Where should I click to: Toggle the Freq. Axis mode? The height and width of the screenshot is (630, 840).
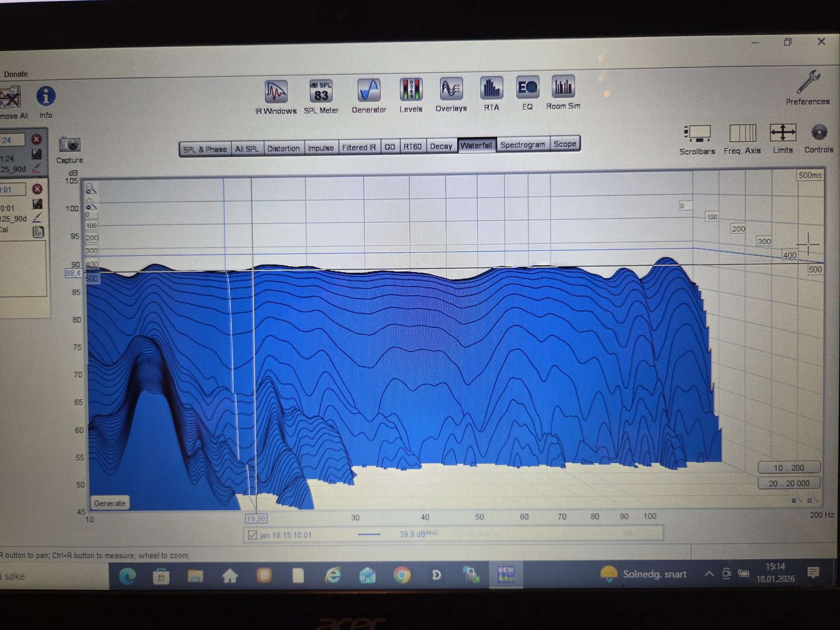click(742, 139)
